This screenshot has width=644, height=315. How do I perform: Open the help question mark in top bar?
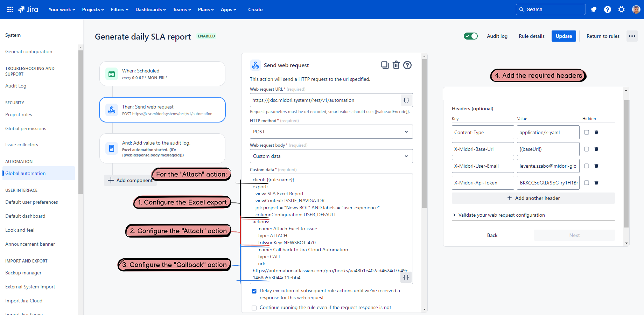tap(608, 9)
